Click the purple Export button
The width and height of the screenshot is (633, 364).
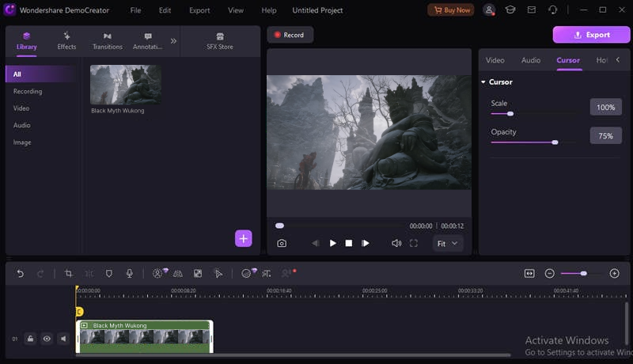click(591, 35)
